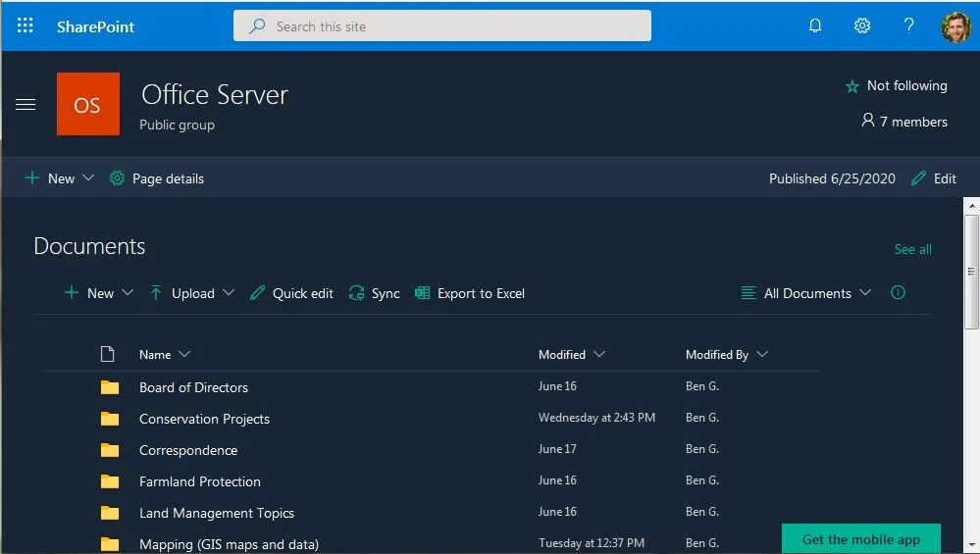Open the Land Management Topics folder
Screen dimensions: 980x554
click(217, 513)
